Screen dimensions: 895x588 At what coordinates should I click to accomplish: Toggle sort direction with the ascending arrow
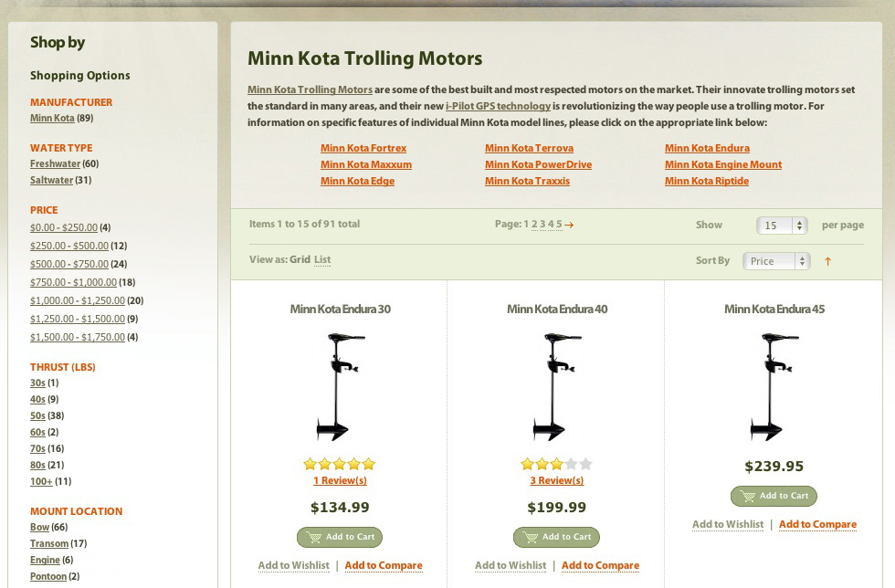(827, 261)
